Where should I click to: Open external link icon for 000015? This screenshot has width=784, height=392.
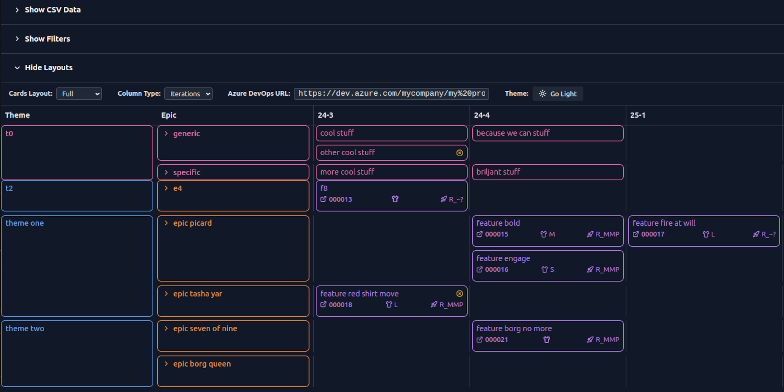point(480,234)
